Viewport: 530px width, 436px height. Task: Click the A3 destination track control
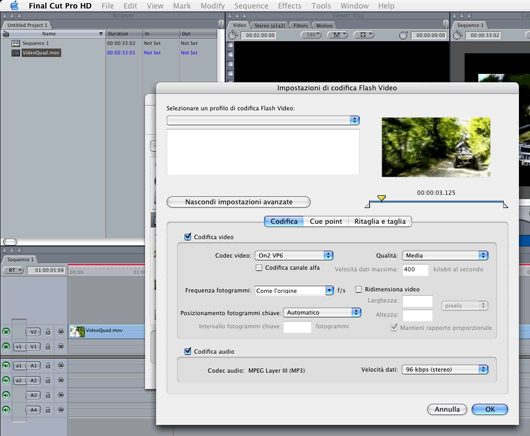pos(33,395)
